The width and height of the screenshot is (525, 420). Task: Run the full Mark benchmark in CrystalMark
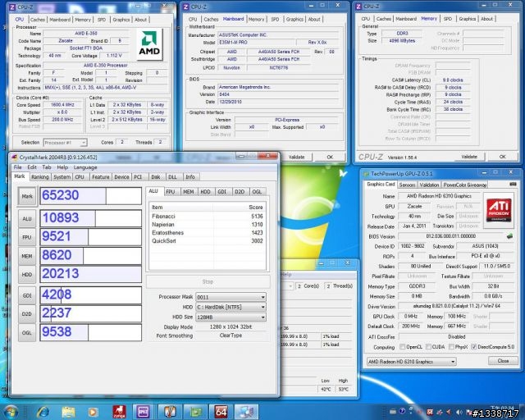(x=27, y=196)
